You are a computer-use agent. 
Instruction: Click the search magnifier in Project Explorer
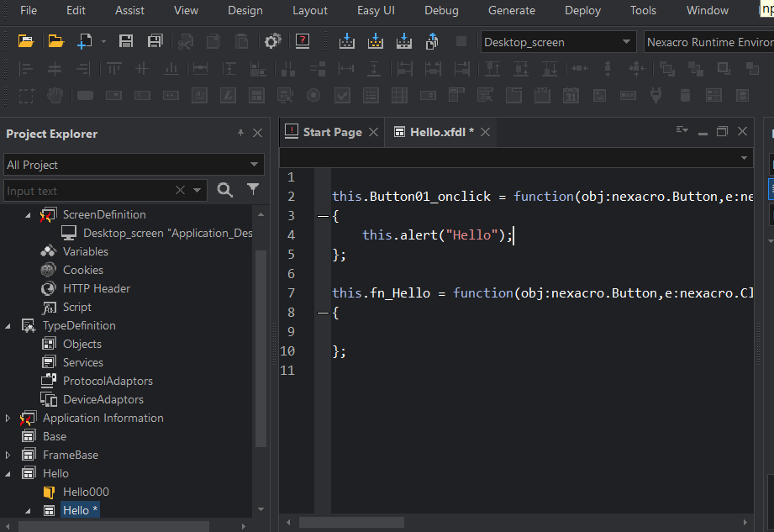[224, 190]
